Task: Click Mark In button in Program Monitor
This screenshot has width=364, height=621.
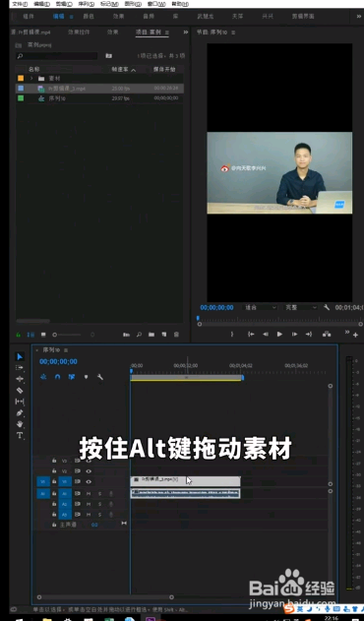Action: click(x=232, y=335)
